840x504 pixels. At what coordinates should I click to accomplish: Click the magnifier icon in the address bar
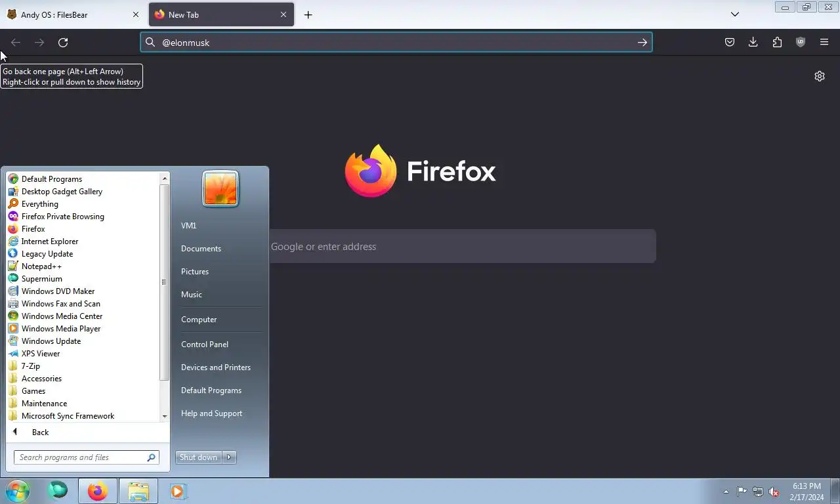(x=150, y=42)
